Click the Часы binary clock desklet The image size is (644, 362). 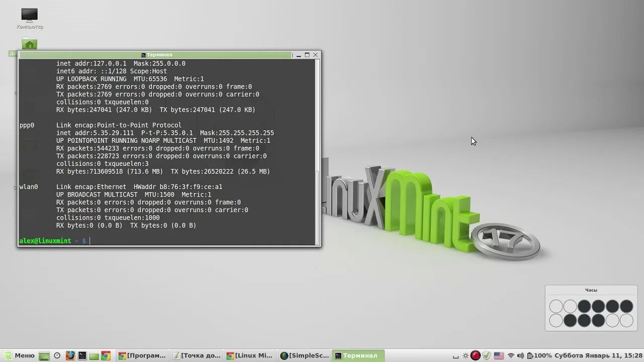tap(591, 308)
